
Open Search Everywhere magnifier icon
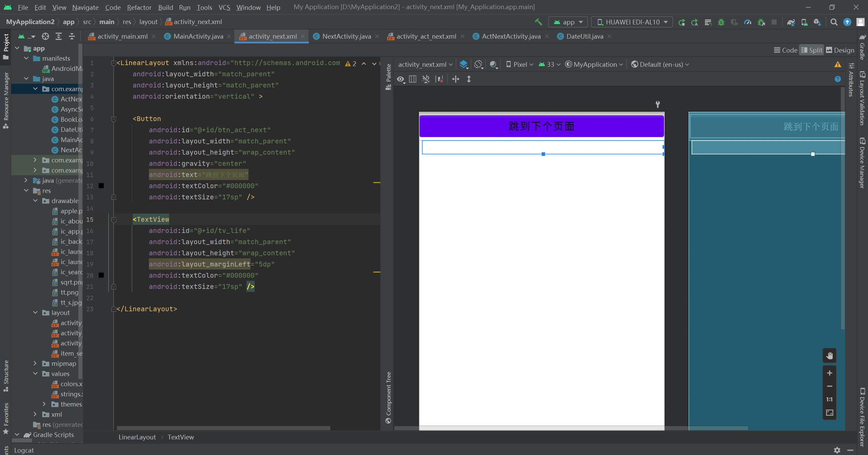[x=834, y=22]
